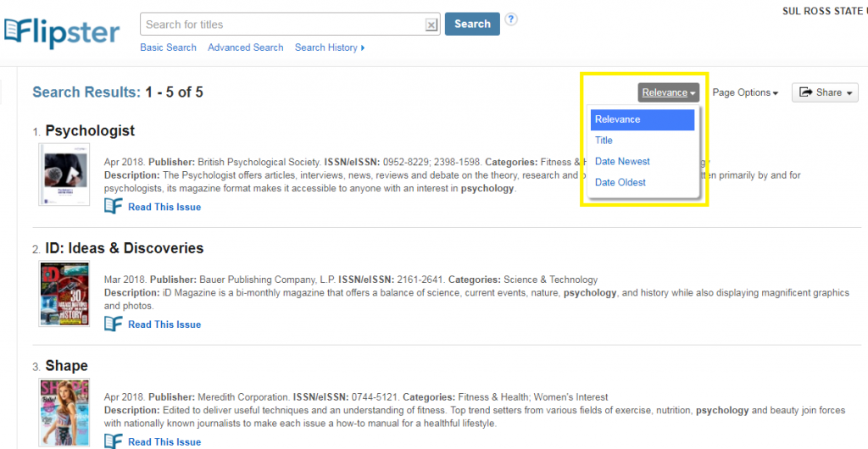Click the open-book icon under Shape
The height and width of the screenshot is (449, 868).
114,442
